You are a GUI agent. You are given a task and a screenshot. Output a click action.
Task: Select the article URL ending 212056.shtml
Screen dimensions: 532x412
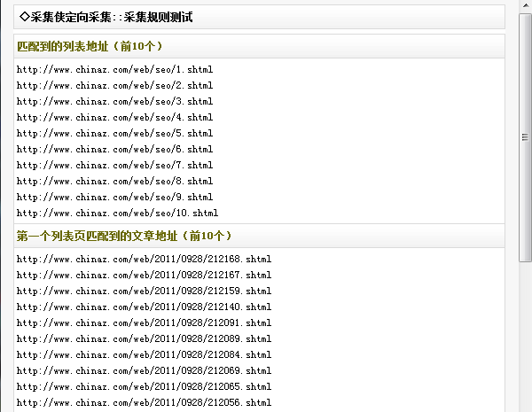(x=144, y=402)
